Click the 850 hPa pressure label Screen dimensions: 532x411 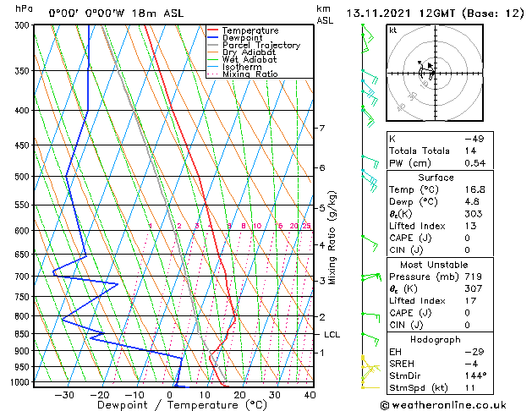tap(24, 334)
